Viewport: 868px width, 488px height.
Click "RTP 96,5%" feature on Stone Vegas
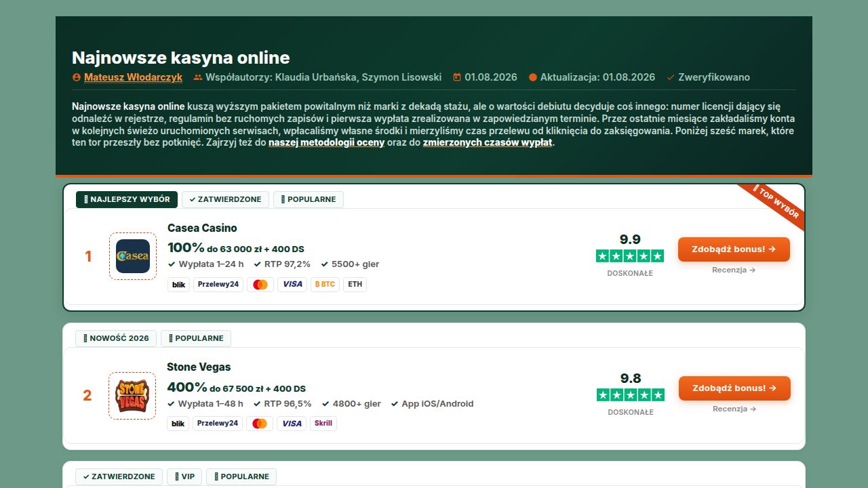[x=282, y=403]
